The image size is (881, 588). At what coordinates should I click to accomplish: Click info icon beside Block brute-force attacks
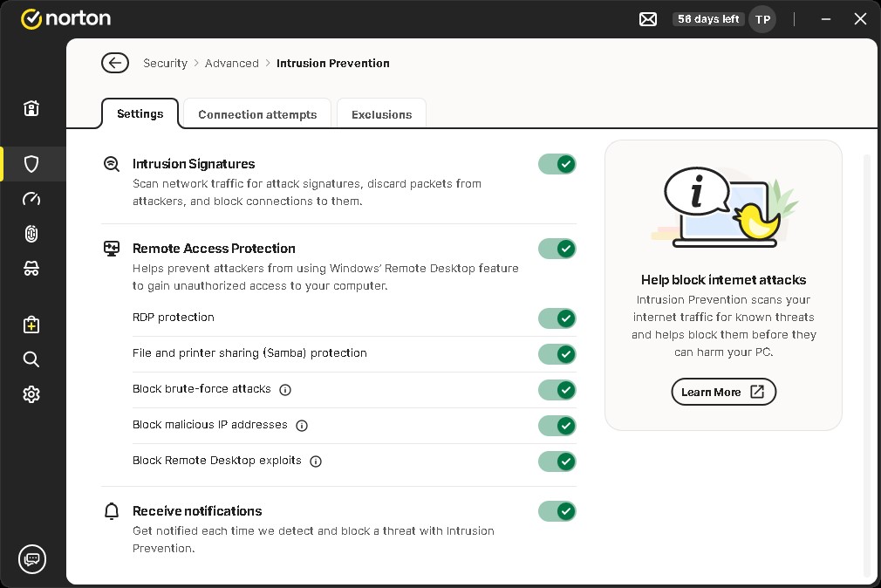(x=285, y=390)
